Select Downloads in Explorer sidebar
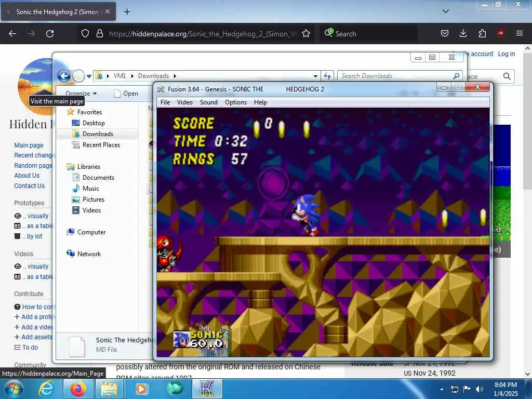532x399 pixels. pyautogui.click(x=98, y=134)
